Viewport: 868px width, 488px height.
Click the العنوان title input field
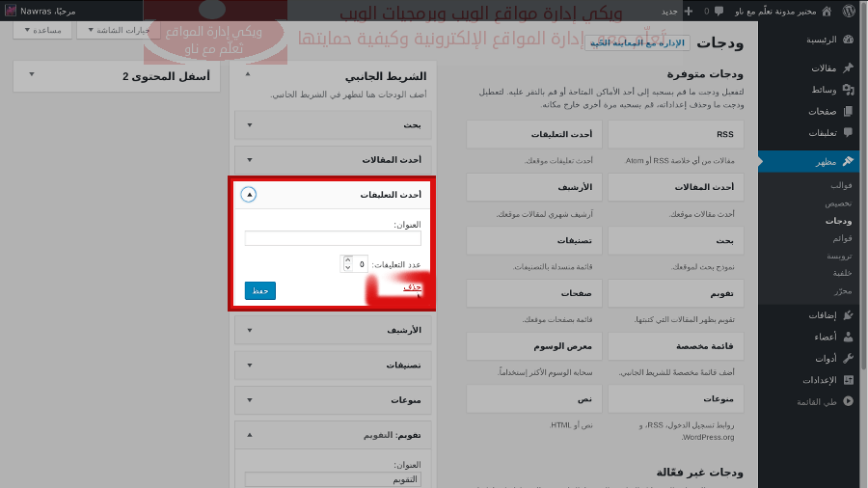[333, 238]
